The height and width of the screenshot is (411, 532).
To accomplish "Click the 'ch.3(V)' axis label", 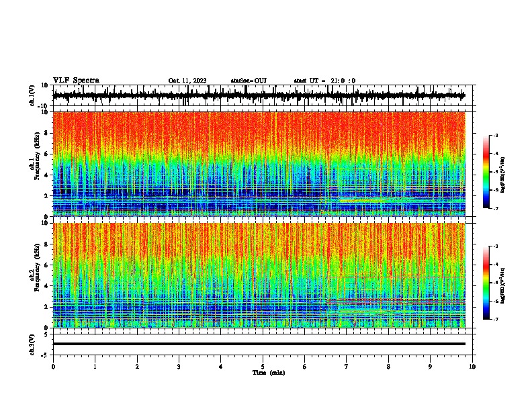I will coord(32,345).
